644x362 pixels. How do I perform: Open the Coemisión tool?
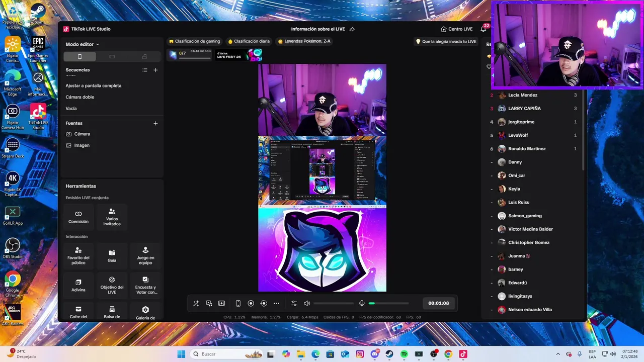tap(78, 217)
